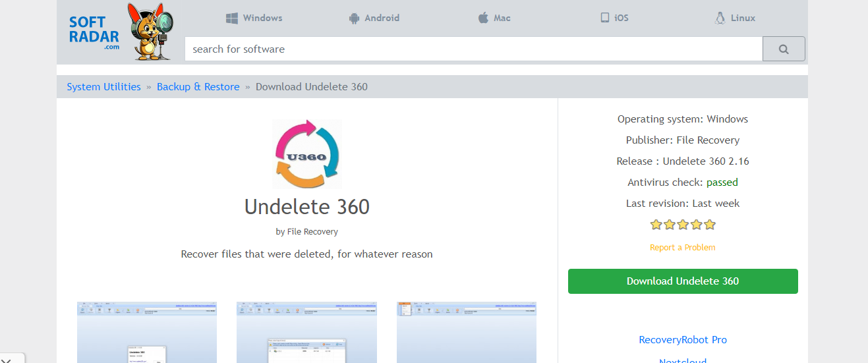868x363 pixels.
Task: Click "Publisher: File Recovery" text
Action: coord(683,140)
